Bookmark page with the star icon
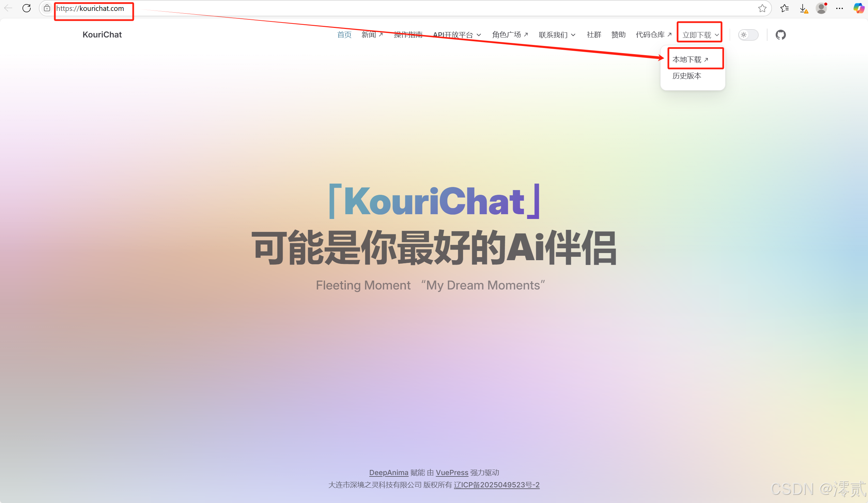Image resolution: width=868 pixels, height=503 pixels. 762,8
